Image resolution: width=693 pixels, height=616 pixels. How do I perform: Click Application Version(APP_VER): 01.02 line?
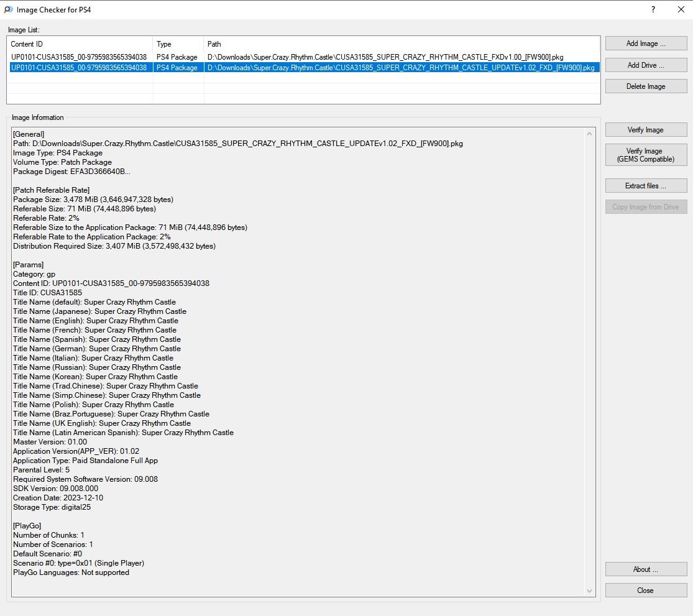[x=76, y=451]
